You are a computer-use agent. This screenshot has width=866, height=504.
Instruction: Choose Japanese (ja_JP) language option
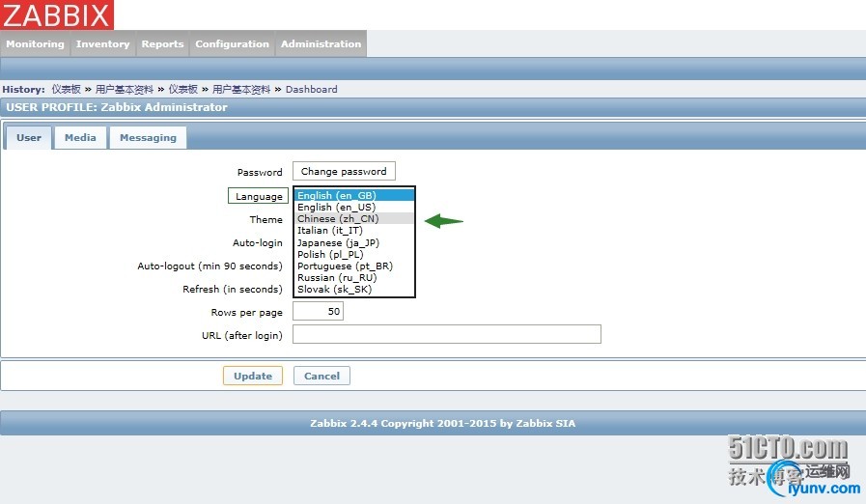click(354, 242)
